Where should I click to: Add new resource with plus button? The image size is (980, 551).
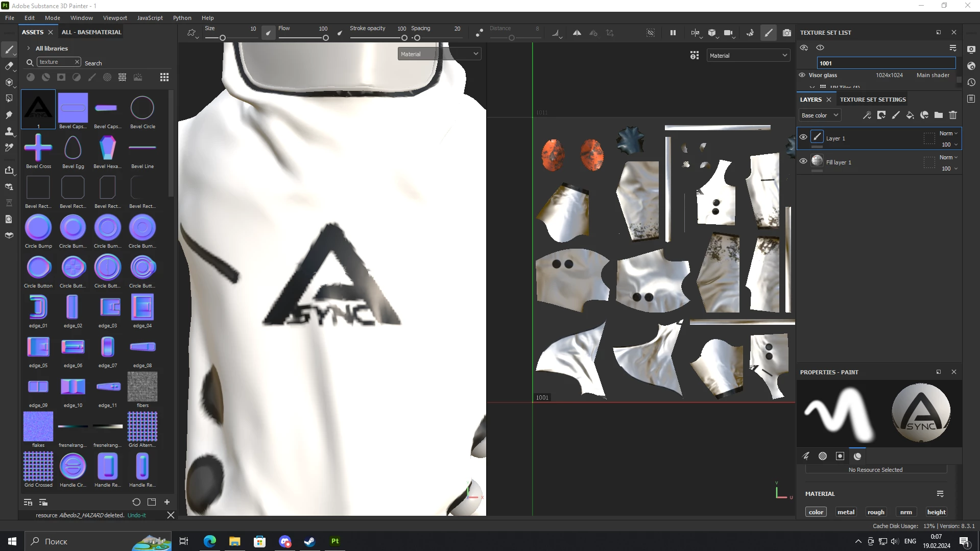click(167, 502)
